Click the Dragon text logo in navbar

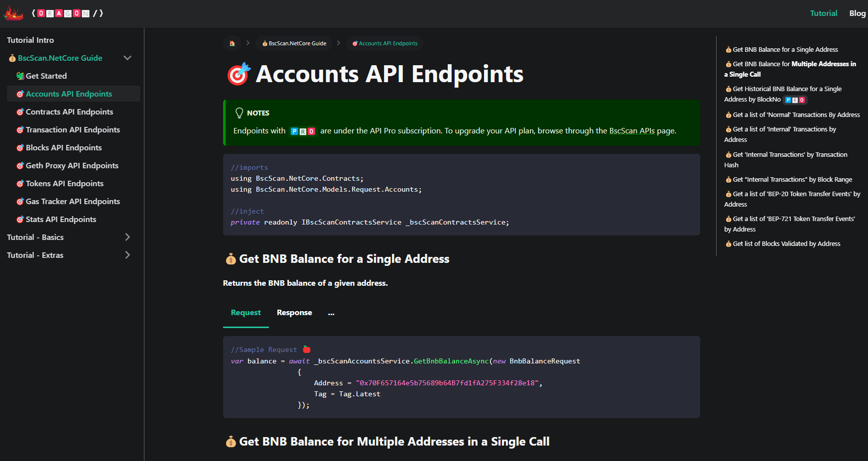[67, 13]
